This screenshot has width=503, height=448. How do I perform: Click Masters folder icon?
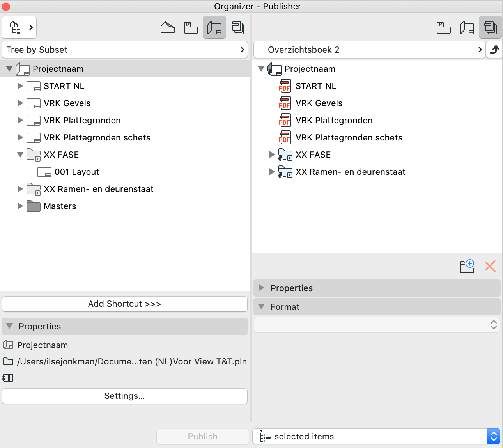(34, 206)
